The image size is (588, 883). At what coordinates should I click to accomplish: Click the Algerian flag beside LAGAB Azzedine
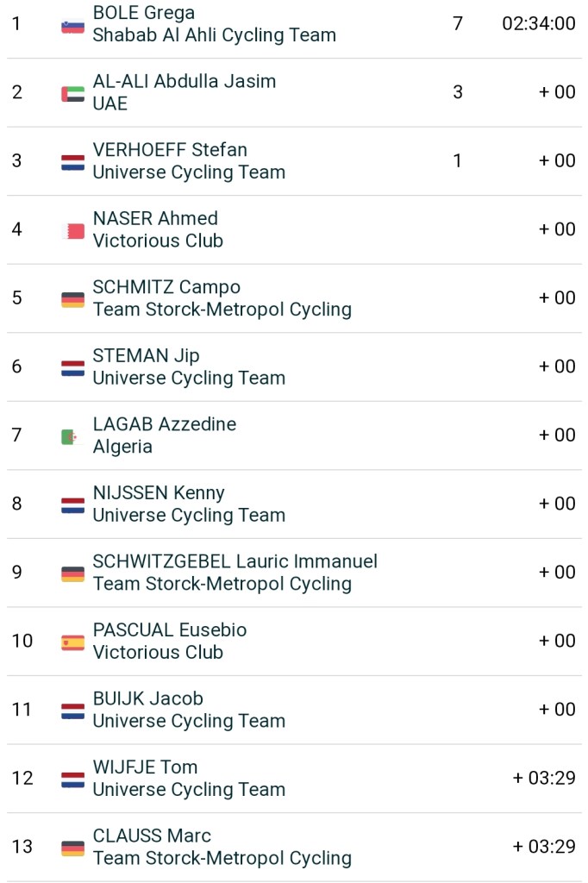[x=69, y=437]
